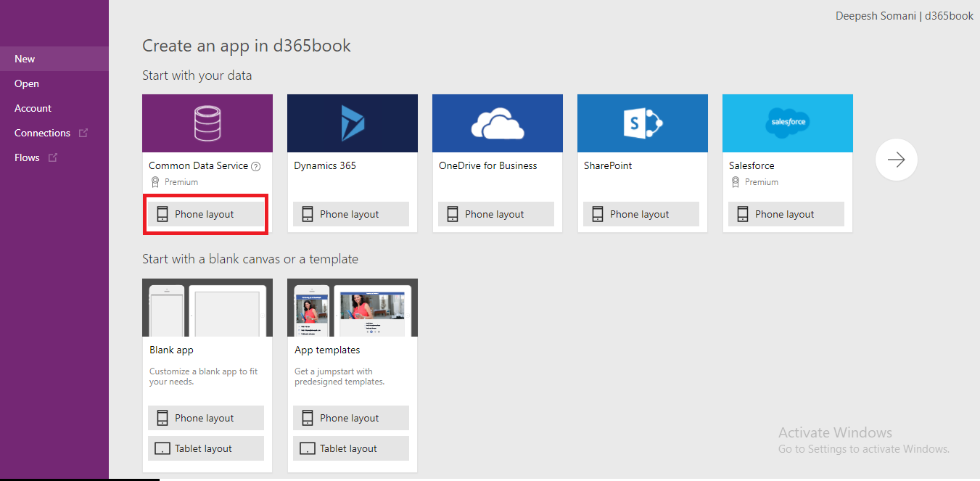Click 'Start with a blank canvas or a template'

click(x=250, y=259)
